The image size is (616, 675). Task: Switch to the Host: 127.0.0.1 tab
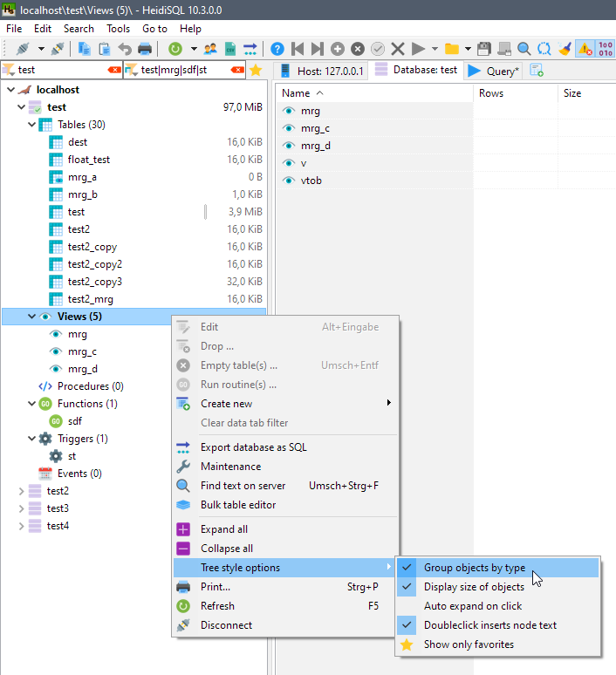[x=322, y=71]
